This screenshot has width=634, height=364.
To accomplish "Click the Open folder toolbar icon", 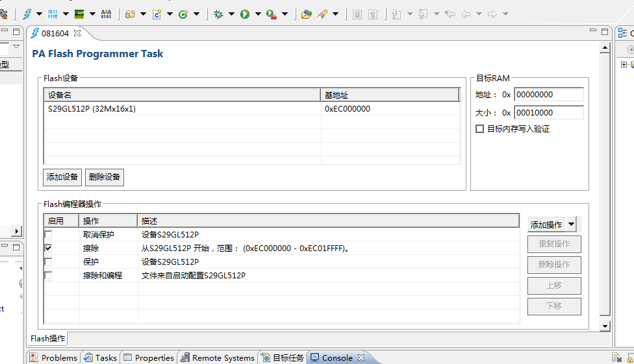I will pos(307,14).
